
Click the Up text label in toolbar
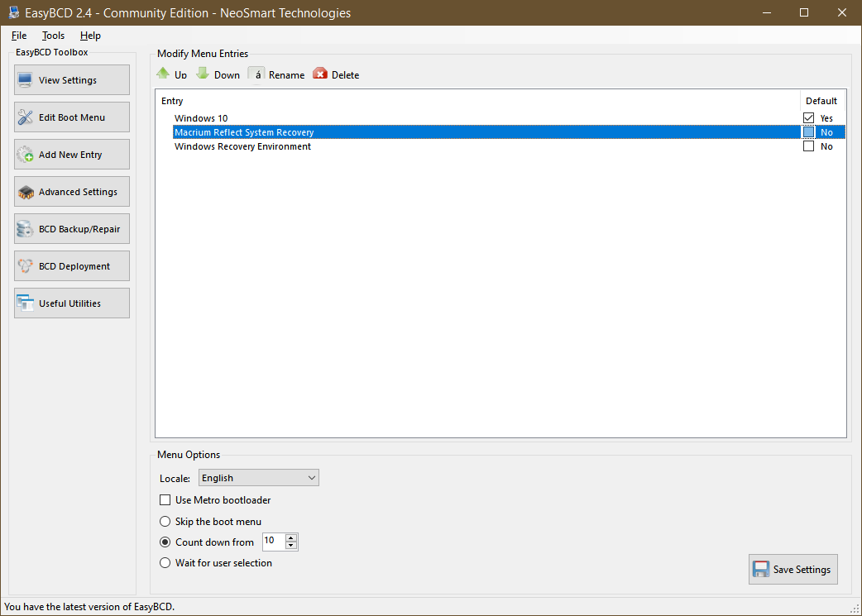click(x=181, y=75)
